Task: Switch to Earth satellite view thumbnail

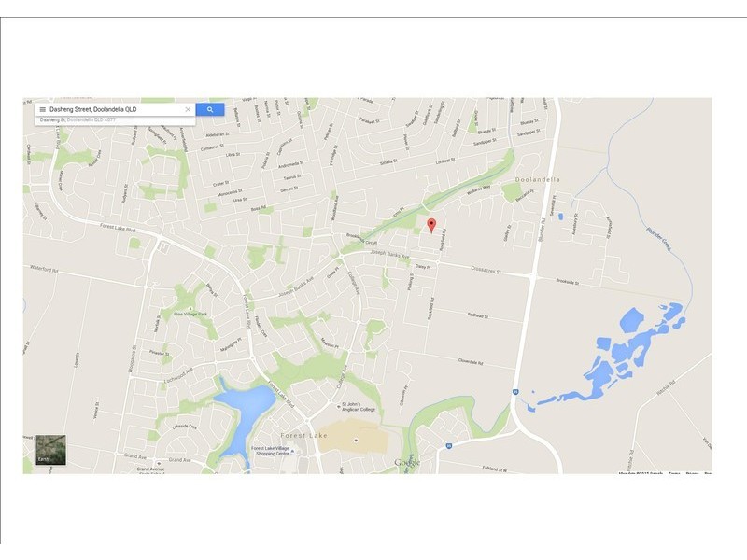Action: pos(51,450)
